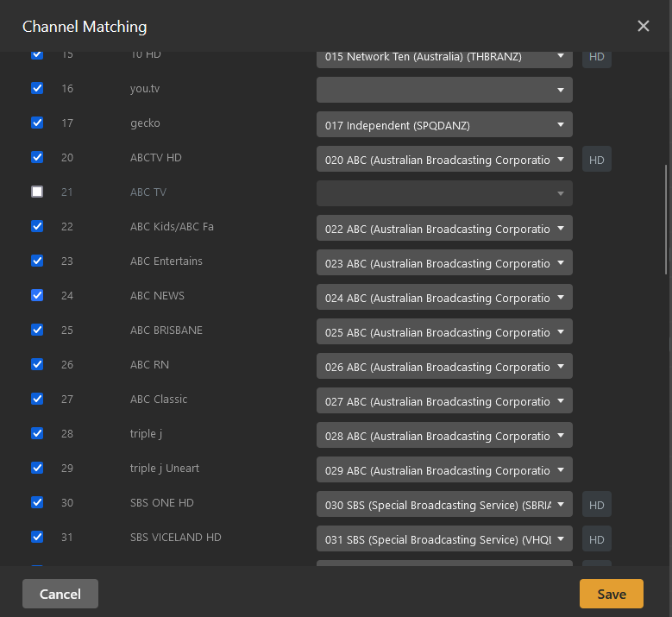Toggle the ABC NEWS channel checkbox

(x=37, y=295)
